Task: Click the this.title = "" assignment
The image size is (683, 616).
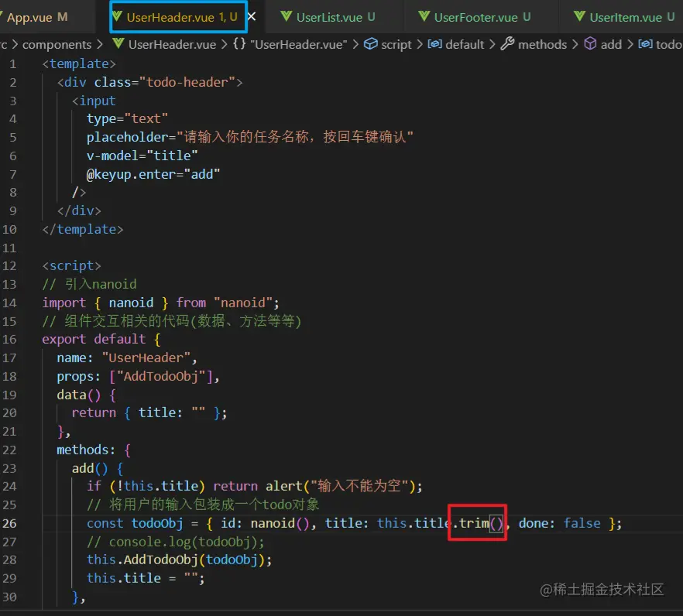Action: click(146, 579)
